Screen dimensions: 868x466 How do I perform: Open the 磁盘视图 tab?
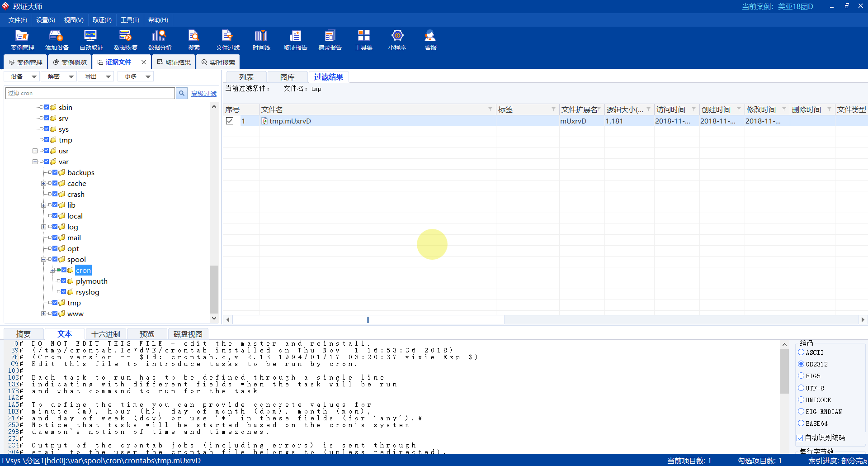pyautogui.click(x=188, y=334)
